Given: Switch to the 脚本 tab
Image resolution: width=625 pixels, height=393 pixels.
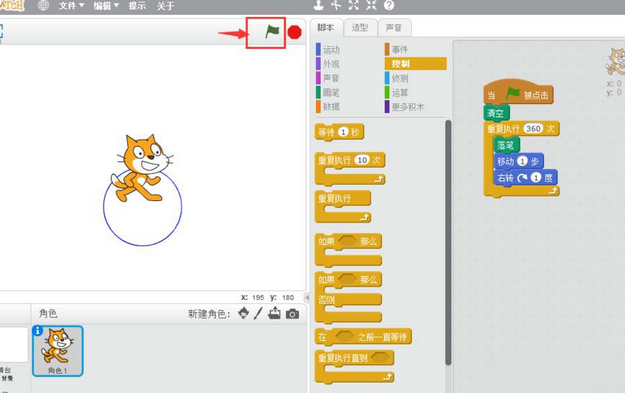Looking at the screenshot, I should [326, 28].
